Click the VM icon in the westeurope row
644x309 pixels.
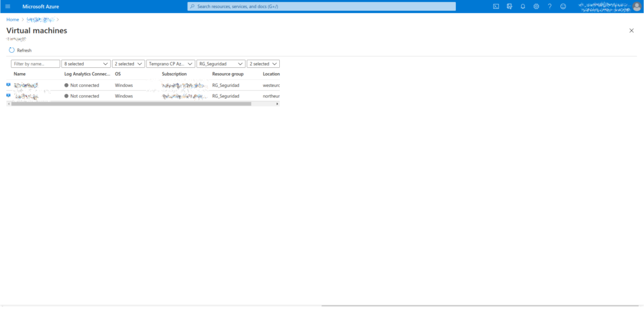pyautogui.click(x=8, y=85)
